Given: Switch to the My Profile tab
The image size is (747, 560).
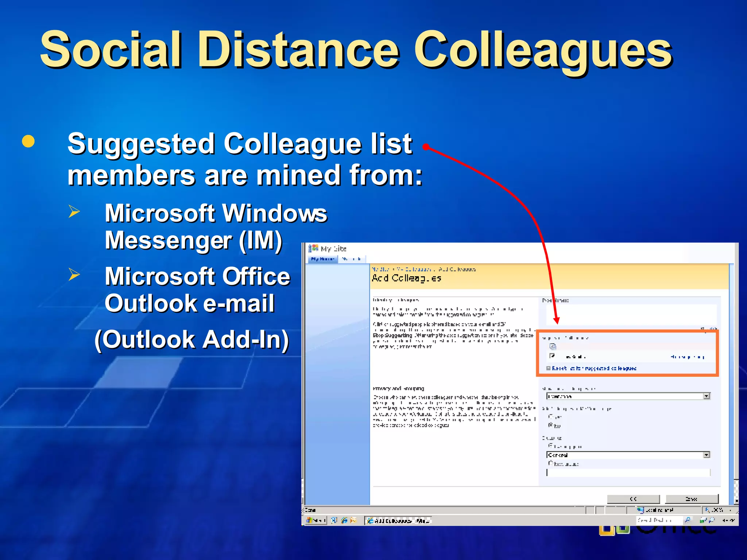Looking at the screenshot, I should pyautogui.click(x=352, y=259).
